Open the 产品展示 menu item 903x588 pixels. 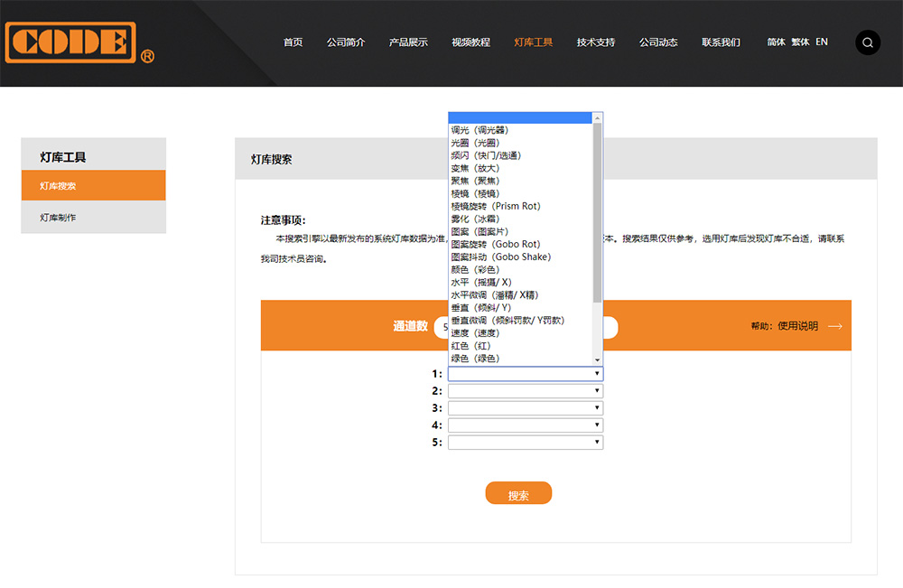408,42
